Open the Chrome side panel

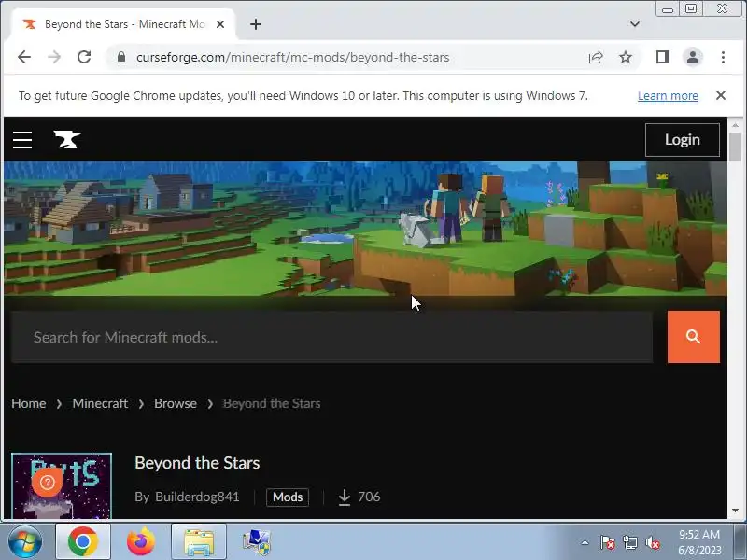point(663,57)
